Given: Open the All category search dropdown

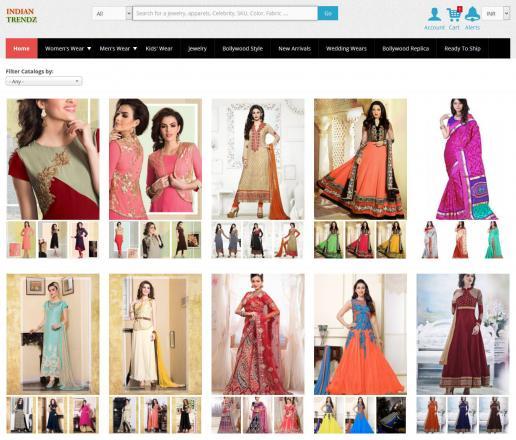Looking at the screenshot, I should tap(112, 14).
